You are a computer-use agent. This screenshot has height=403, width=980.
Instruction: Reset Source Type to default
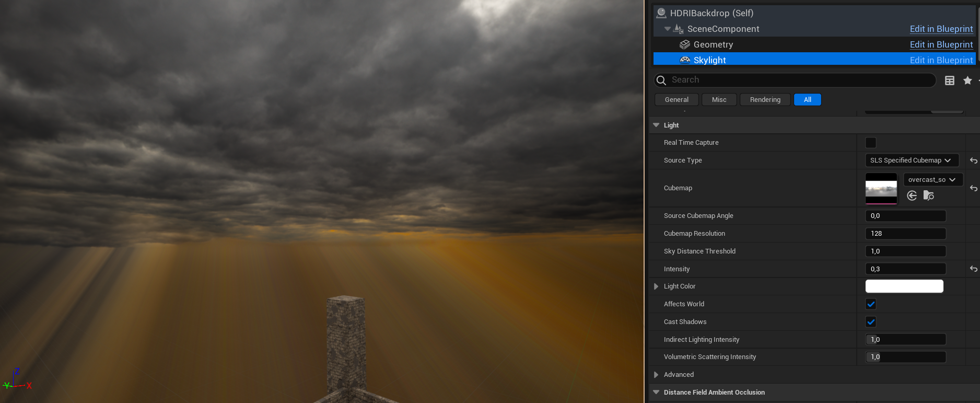pyautogui.click(x=974, y=160)
